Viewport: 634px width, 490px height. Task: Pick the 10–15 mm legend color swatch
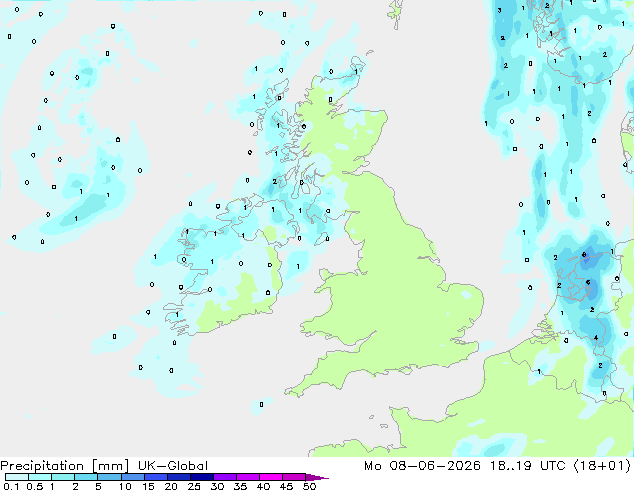(x=133, y=477)
